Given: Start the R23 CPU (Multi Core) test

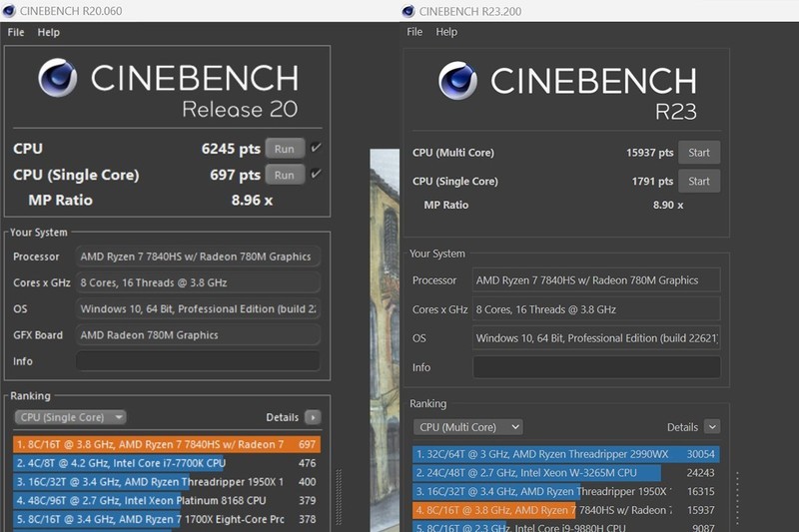Looking at the screenshot, I should coord(699,153).
